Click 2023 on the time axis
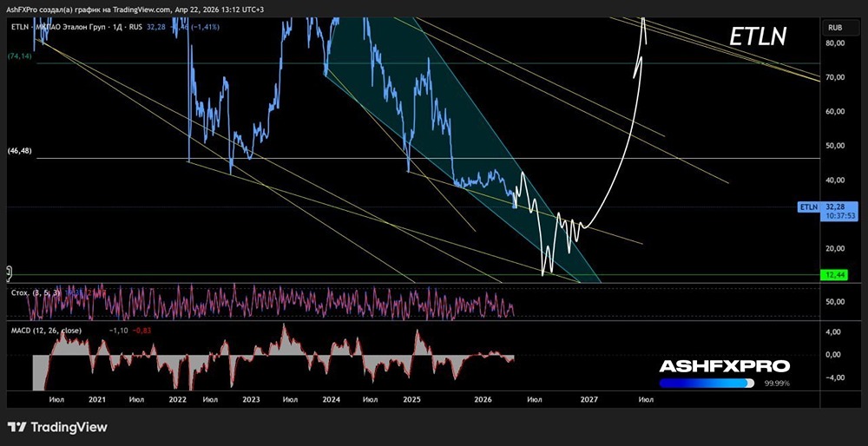 click(251, 399)
